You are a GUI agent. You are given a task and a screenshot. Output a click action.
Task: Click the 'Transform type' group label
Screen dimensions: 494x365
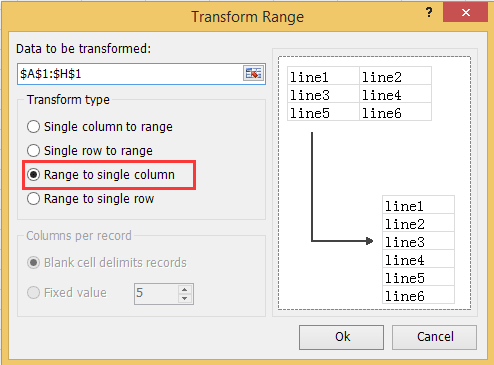tap(68, 100)
